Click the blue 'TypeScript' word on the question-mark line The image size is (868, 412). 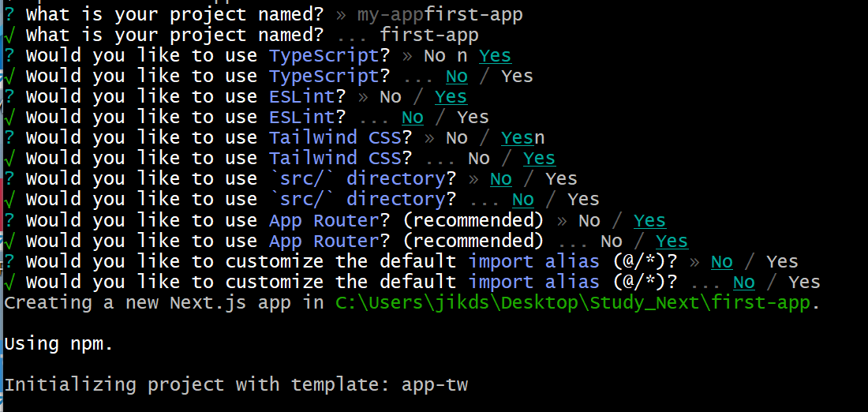(324, 56)
